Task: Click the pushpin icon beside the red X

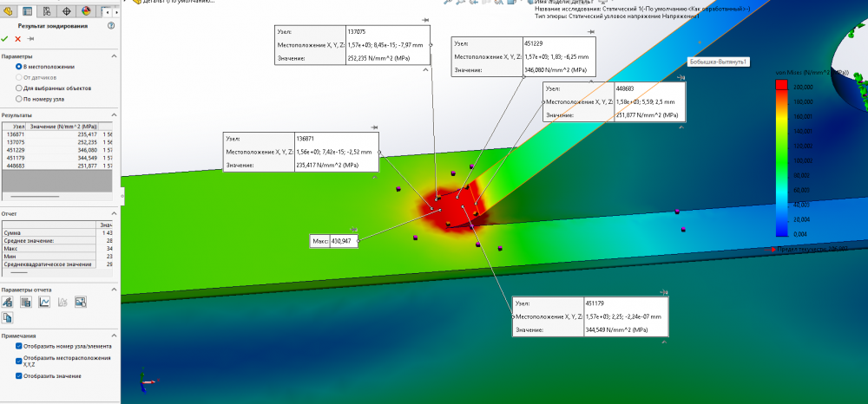Action: [30, 39]
